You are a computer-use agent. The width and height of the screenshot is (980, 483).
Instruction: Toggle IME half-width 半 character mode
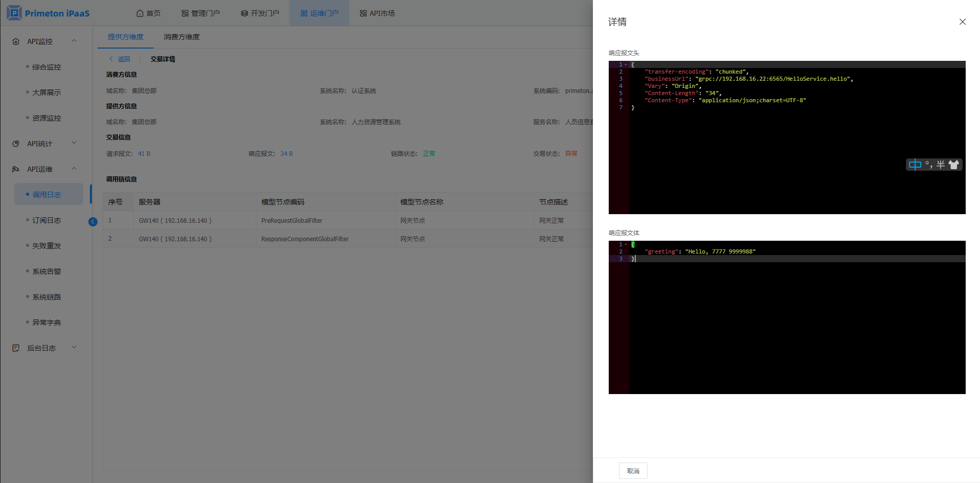tap(940, 165)
